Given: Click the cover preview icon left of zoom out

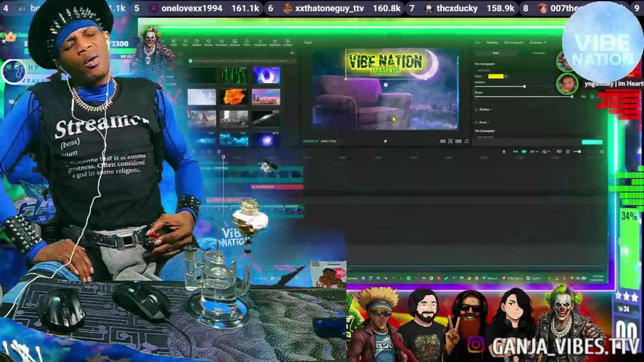Looking at the screenshot, I should (559, 151).
